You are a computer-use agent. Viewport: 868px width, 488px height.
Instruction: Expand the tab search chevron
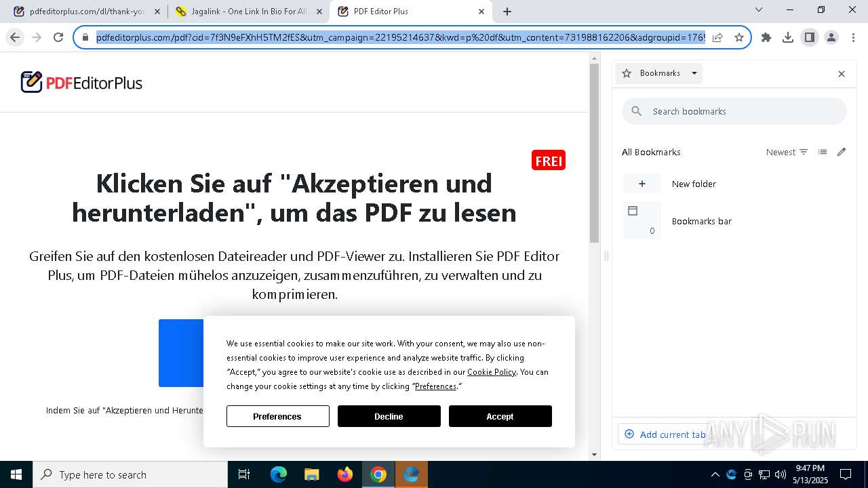759,9
